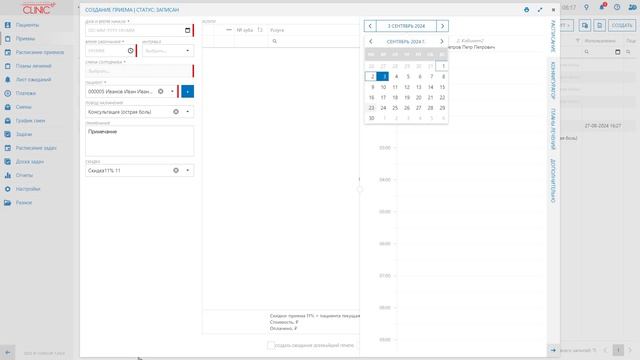Show the next month in the calendar popup
The width and height of the screenshot is (640, 360).
(442, 42)
